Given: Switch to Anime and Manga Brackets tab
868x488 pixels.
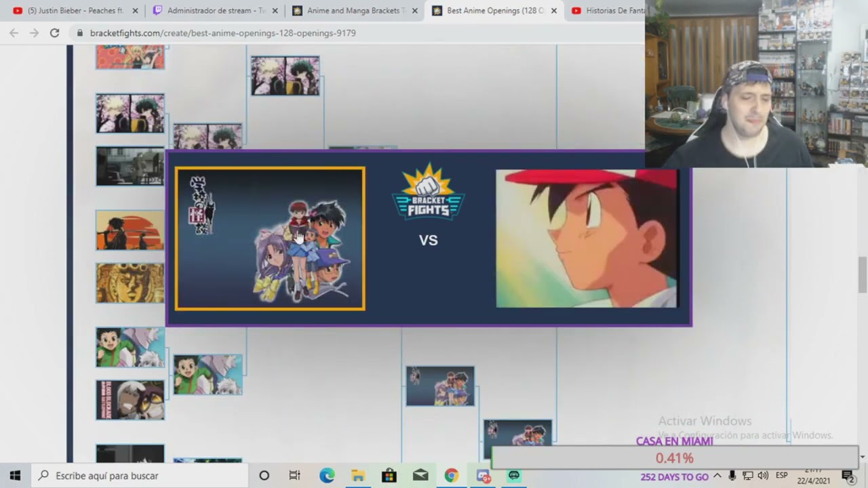Looking at the screenshot, I should 355,11.
